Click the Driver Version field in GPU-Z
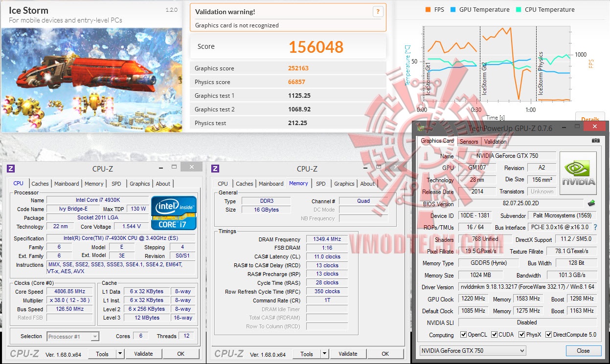This screenshot has width=610, height=364. point(527,287)
